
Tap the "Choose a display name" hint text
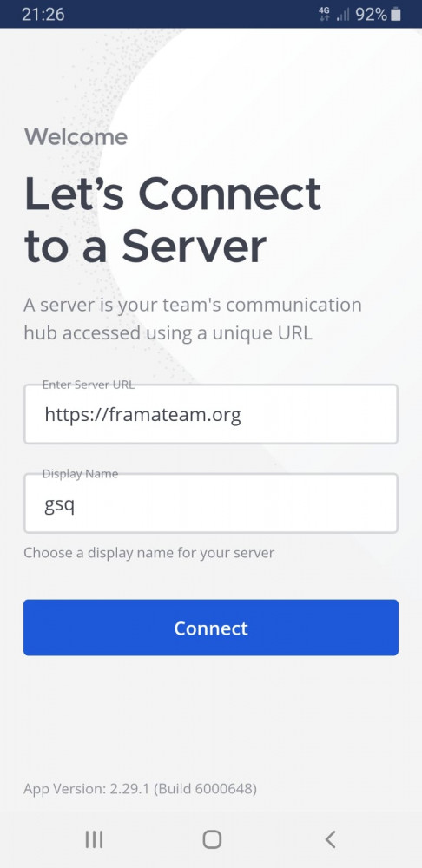[x=149, y=552]
